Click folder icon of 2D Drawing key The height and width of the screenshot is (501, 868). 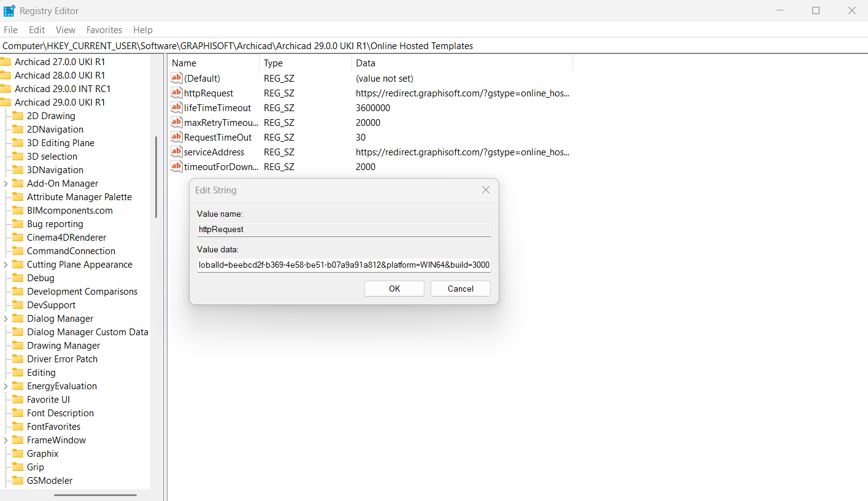(x=18, y=115)
